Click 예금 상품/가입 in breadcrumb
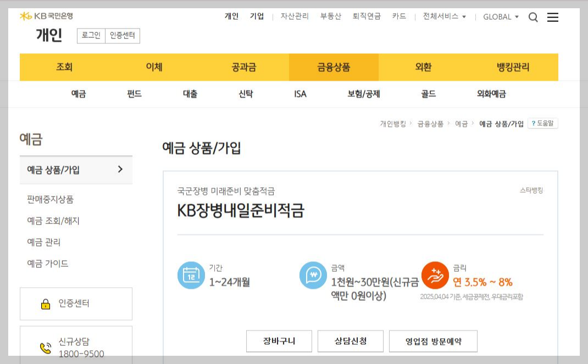The width and height of the screenshot is (588, 364). [x=501, y=124]
